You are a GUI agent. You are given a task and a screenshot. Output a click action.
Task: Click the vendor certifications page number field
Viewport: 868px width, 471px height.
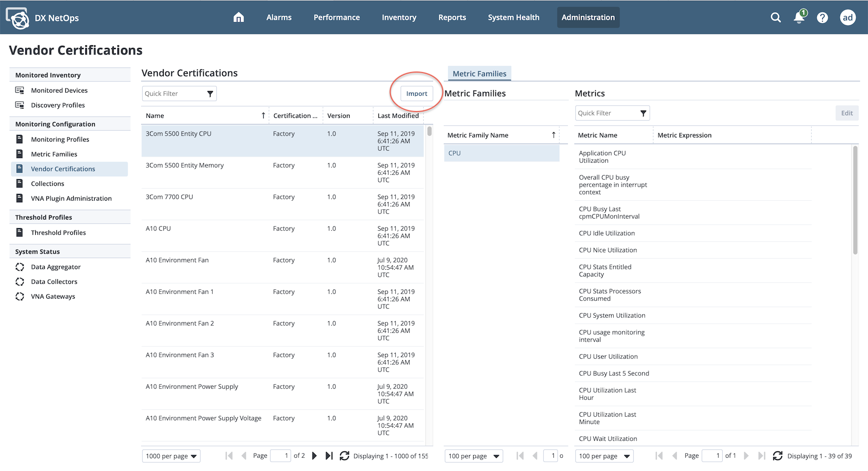pyautogui.click(x=280, y=456)
